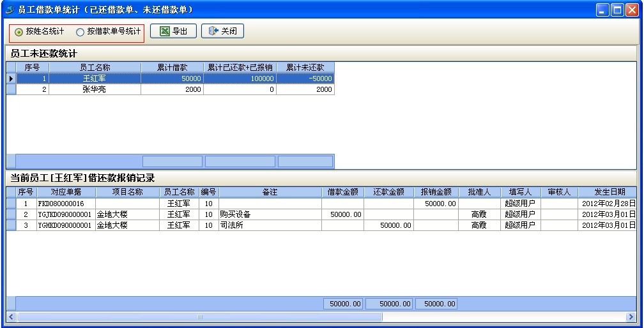This screenshot has height=328, width=644.
Task: Click the 员工名称 header in the top table
Action: (95, 67)
